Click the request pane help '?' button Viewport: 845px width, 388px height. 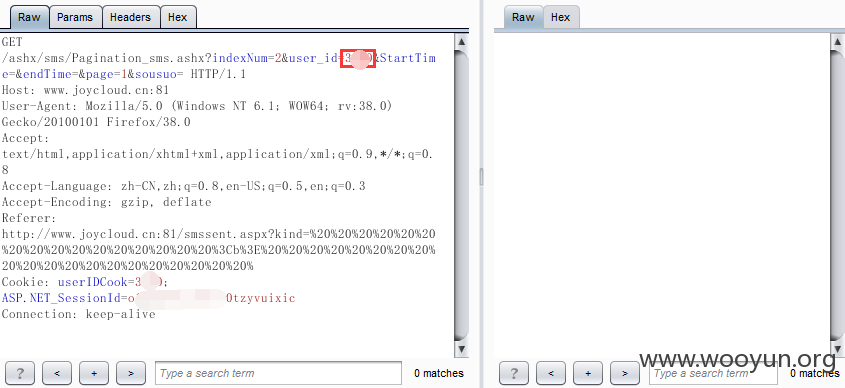point(20,373)
